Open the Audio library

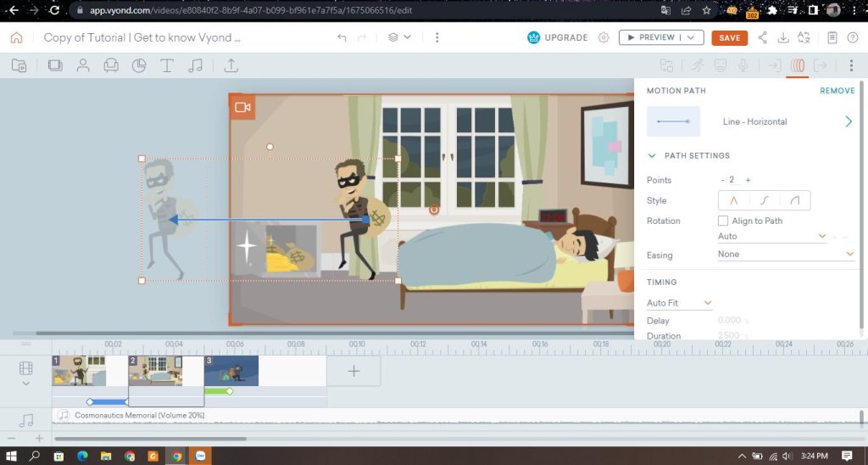195,65
